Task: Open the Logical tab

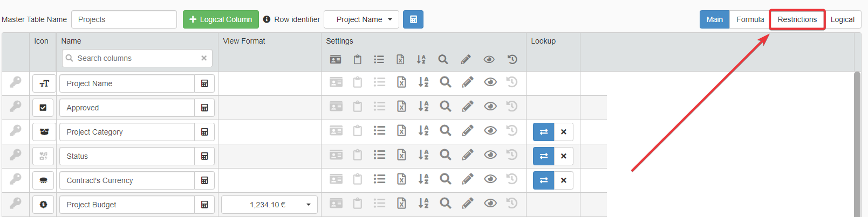Action: pyautogui.click(x=842, y=19)
